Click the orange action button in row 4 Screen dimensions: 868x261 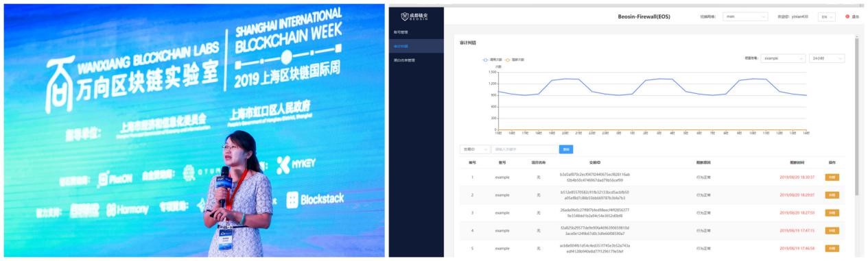coord(832,230)
